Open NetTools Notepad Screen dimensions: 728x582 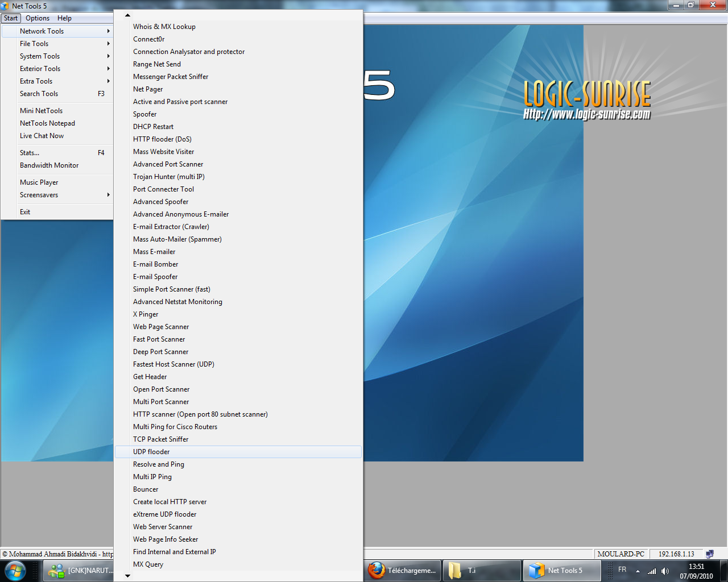[x=57, y=123]
